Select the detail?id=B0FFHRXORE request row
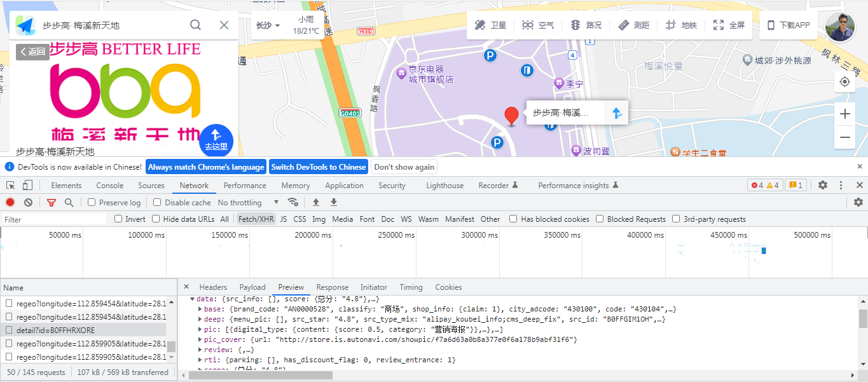The width and height of the screenshot is (868, 382). [x=83, y=331]
